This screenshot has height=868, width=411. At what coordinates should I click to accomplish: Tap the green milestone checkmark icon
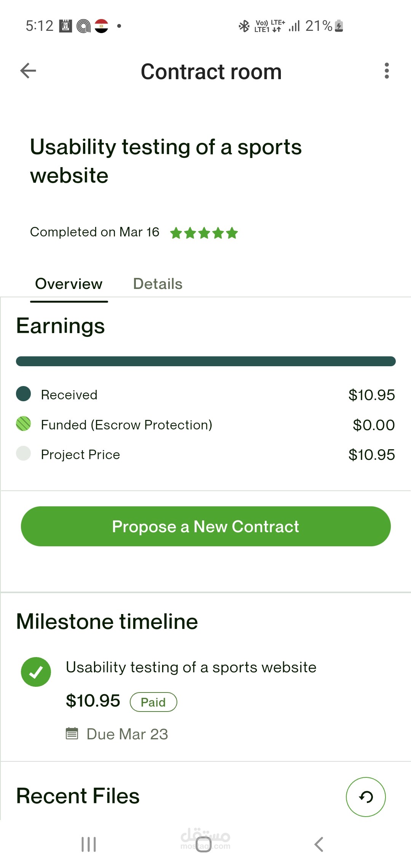(x=36, y=672)
